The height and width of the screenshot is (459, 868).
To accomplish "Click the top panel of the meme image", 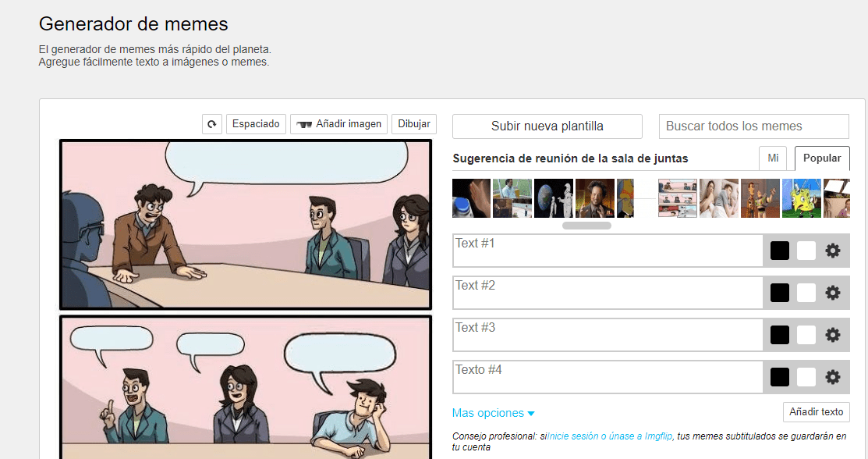I will tap(245, 225).
